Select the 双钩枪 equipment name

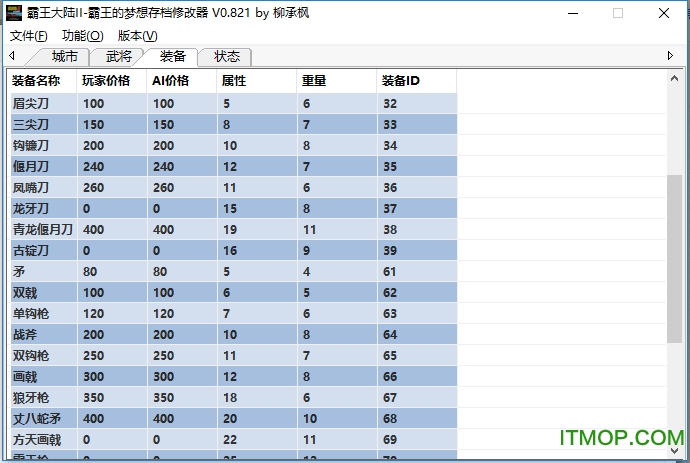coord(30,356)
